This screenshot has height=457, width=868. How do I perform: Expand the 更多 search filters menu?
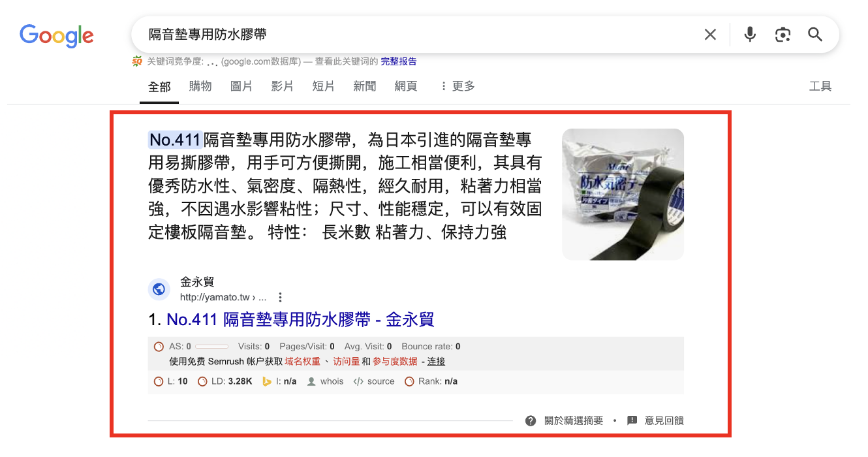click(x=457, y=86)
